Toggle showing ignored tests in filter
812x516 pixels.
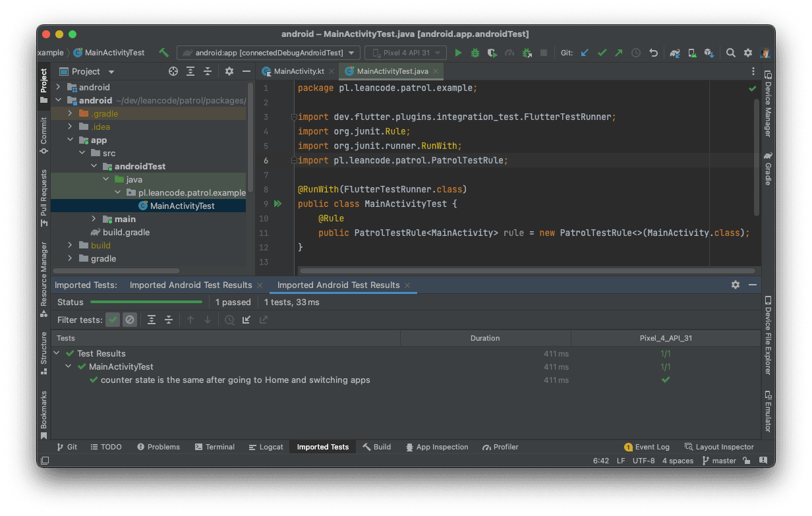(x=129, y=319)
